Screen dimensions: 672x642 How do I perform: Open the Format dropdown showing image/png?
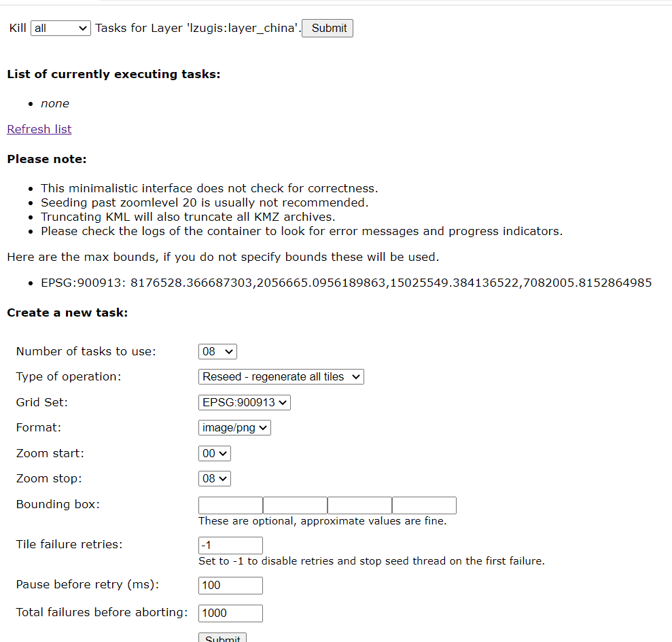coord(234,427)
